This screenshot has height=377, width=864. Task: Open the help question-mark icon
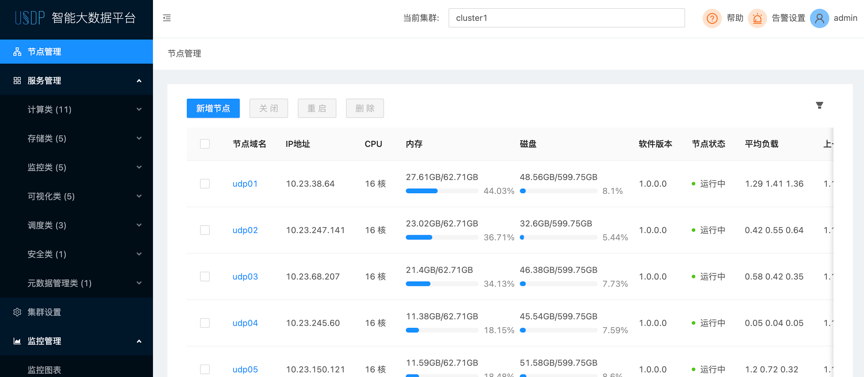pos(712,18)
